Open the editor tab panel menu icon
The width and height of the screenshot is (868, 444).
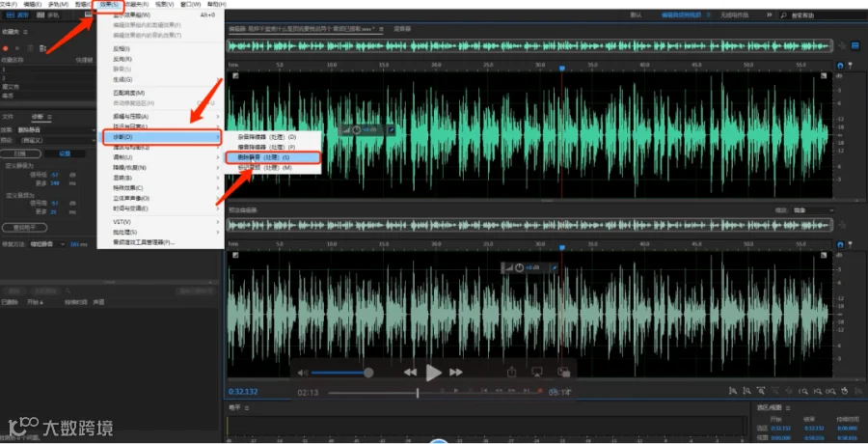381,28
